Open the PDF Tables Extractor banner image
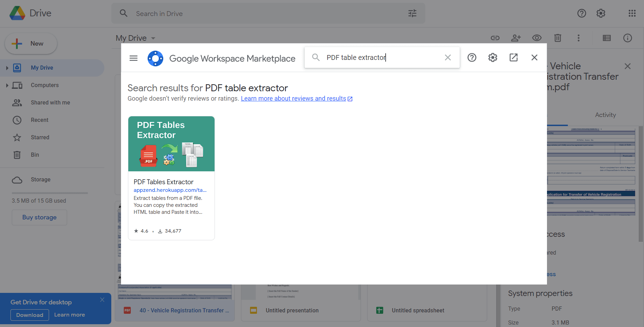The image size is (644, 327). point(171,144)
